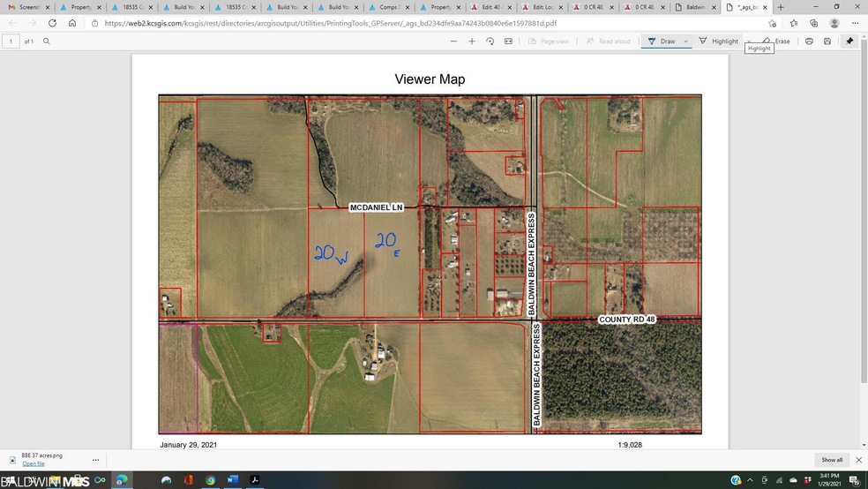Open the find in PDF search icon
The width and height of the screenshot is (868, 489).
(47, 41)
